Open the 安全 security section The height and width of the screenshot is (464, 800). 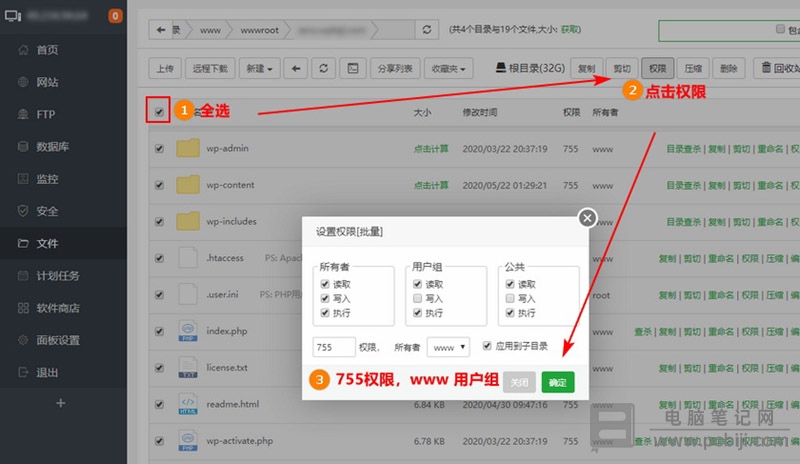(x=47, y=211)
